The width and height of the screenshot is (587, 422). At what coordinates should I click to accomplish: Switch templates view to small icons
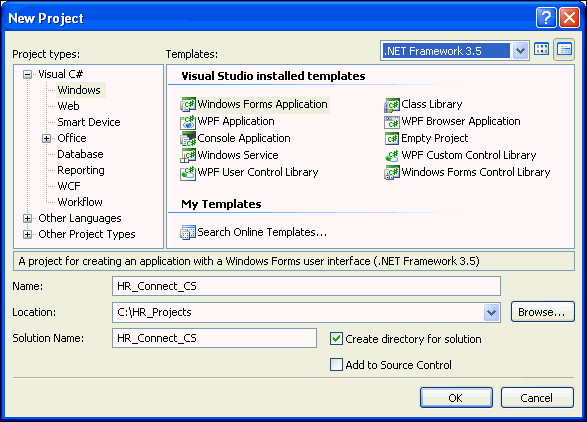point(564,49)
